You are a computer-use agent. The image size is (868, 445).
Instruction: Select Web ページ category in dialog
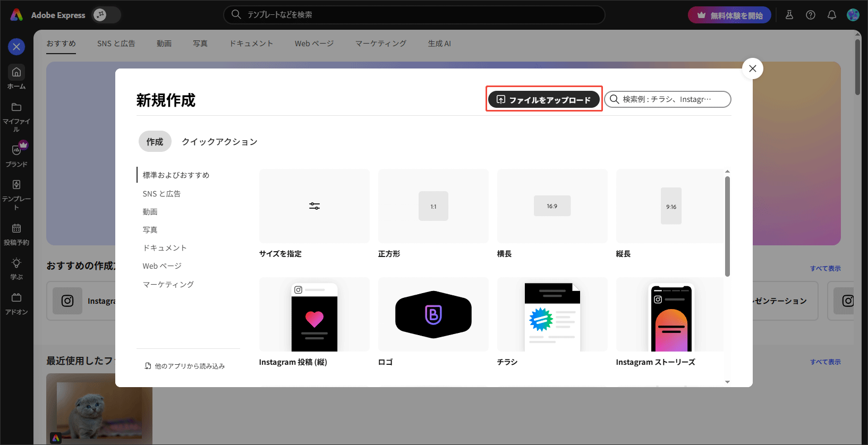(162, 266)
